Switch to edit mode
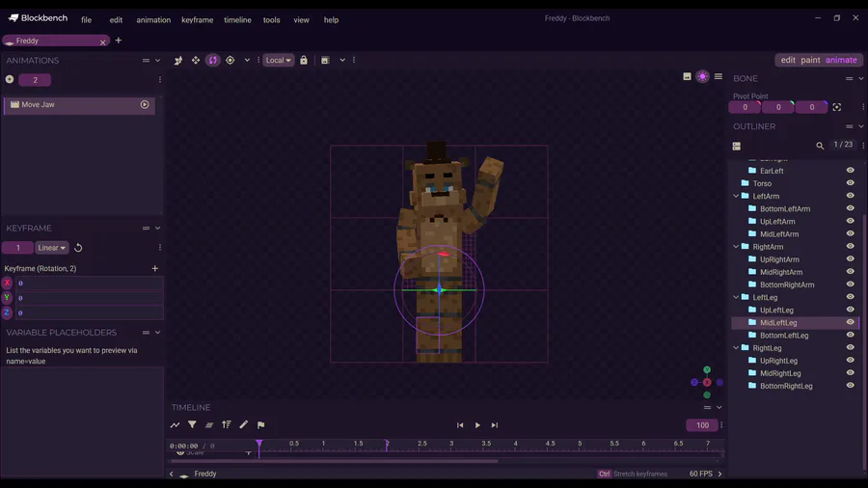868x488 pixels. pos(788,60)
